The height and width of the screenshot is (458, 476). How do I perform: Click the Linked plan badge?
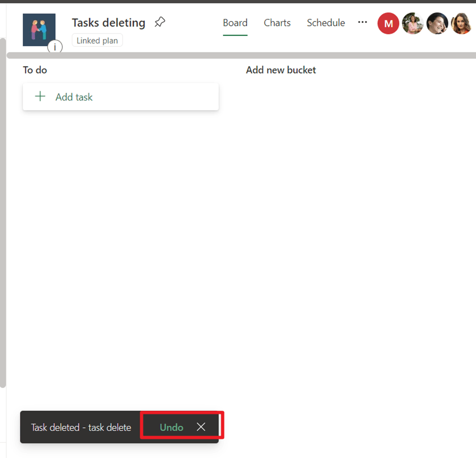click(97, 40)
